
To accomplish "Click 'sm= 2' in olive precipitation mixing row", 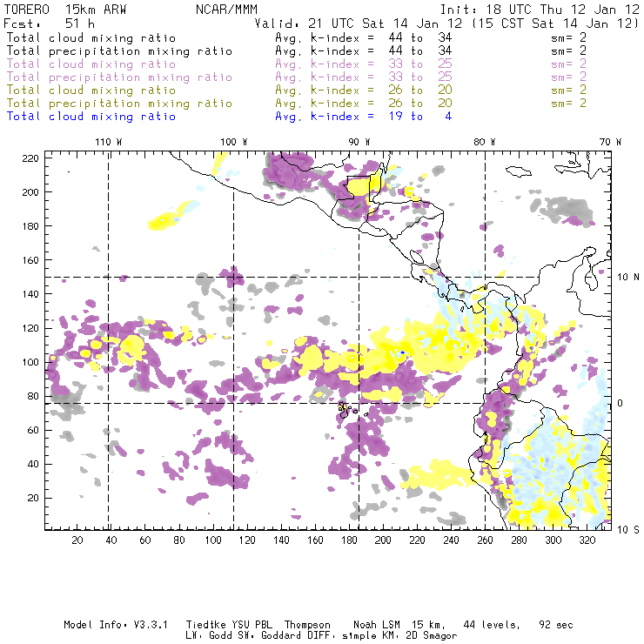I will 569,103.
